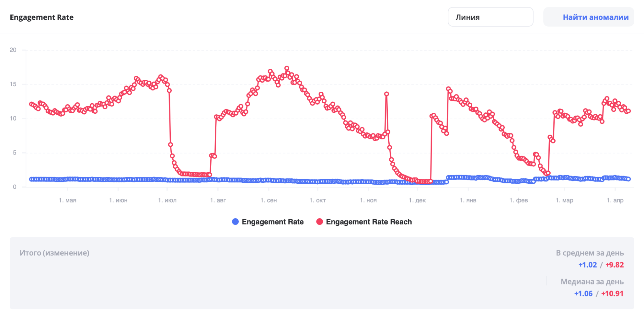Click the Engagement Rate Reach legend label
The width and height of the screenshot is (644, 319).
tap(369, 222)
